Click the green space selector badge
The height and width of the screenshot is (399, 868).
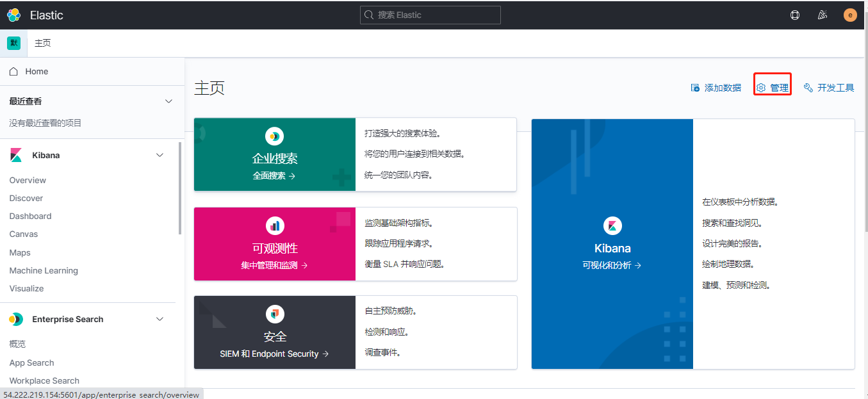tap(13, 43)
